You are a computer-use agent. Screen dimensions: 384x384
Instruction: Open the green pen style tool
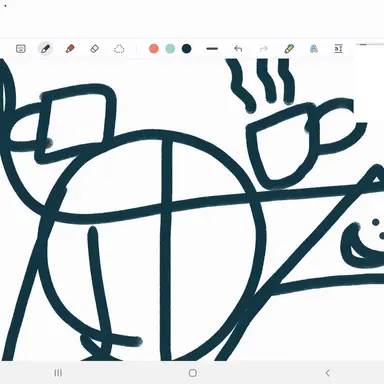click(x=289, y=49)
